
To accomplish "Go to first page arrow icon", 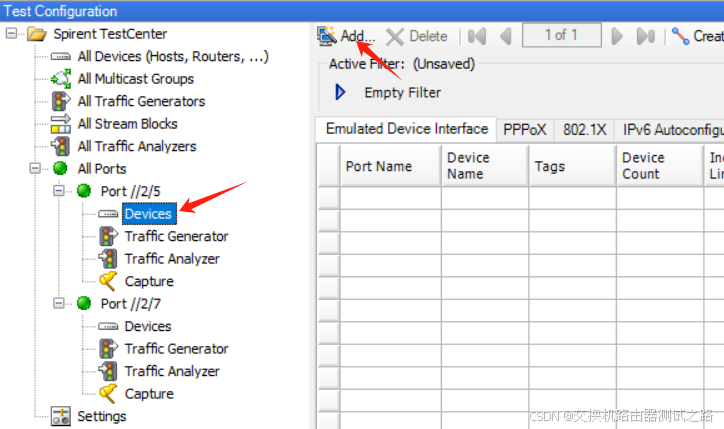I will (x=477, y=36).
